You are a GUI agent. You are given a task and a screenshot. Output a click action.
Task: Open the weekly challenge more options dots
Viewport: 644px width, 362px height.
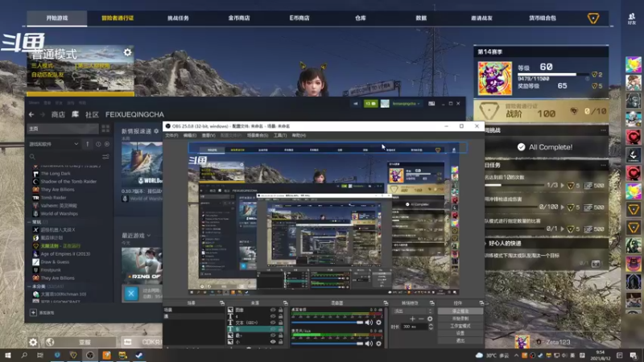603,130
